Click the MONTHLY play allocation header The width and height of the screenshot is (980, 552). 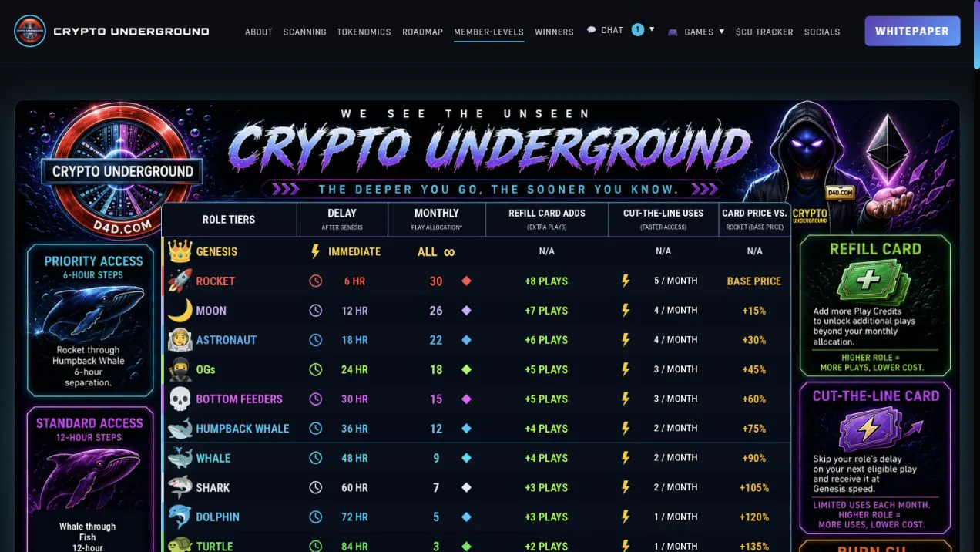coord(437,219)
